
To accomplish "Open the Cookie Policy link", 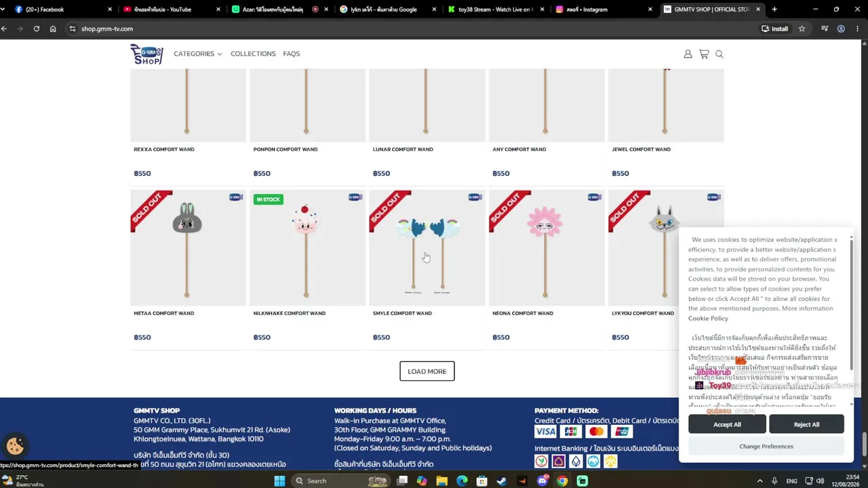I will [x=708, y=319].
